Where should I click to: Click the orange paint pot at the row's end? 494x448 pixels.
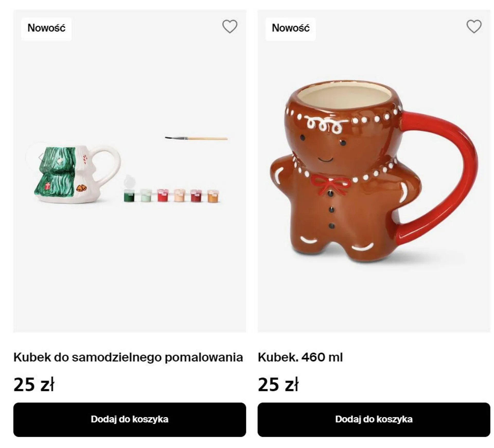[x=212, y=196]
